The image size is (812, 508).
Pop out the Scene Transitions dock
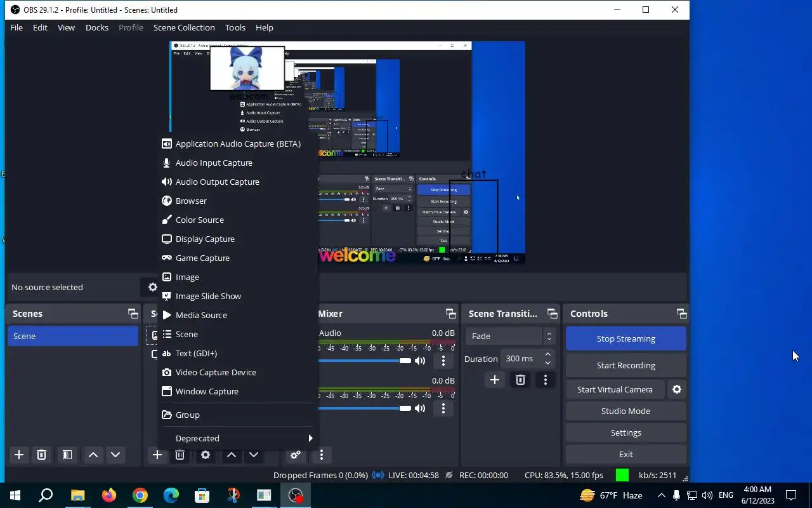[x=553, y=314]
